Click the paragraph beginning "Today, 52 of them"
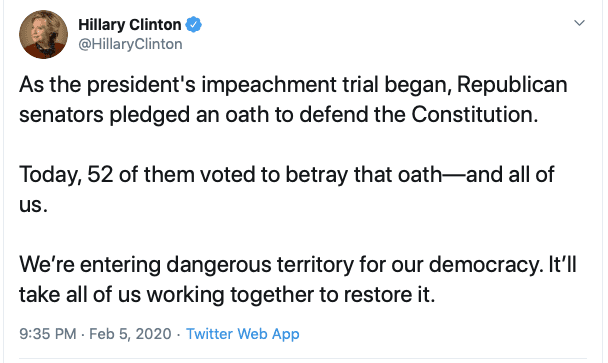Image resolution: width=608 pixels, height=363 pixels. coord(287,190)
